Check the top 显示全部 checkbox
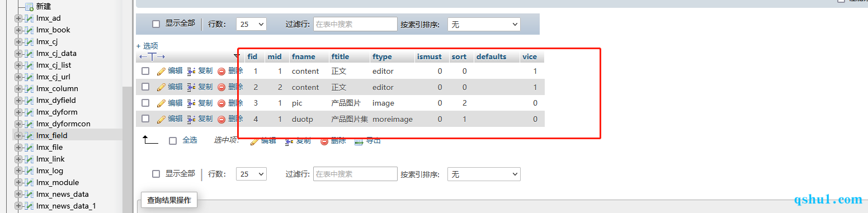 click(x=156, y=24)
